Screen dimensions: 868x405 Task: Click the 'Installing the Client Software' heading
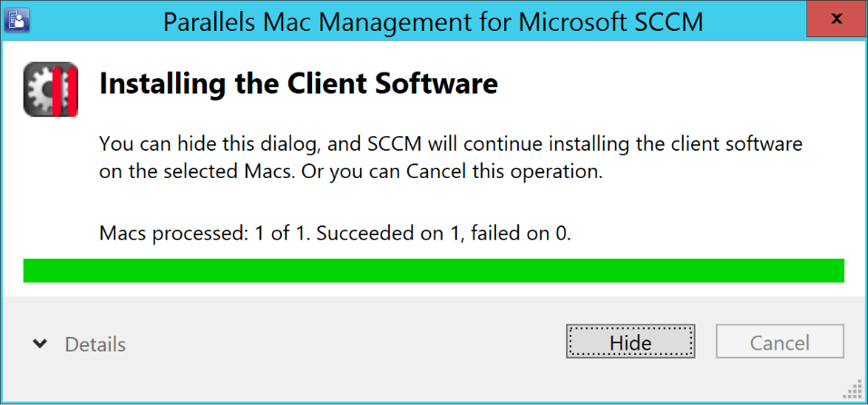[x=298, y=84]
